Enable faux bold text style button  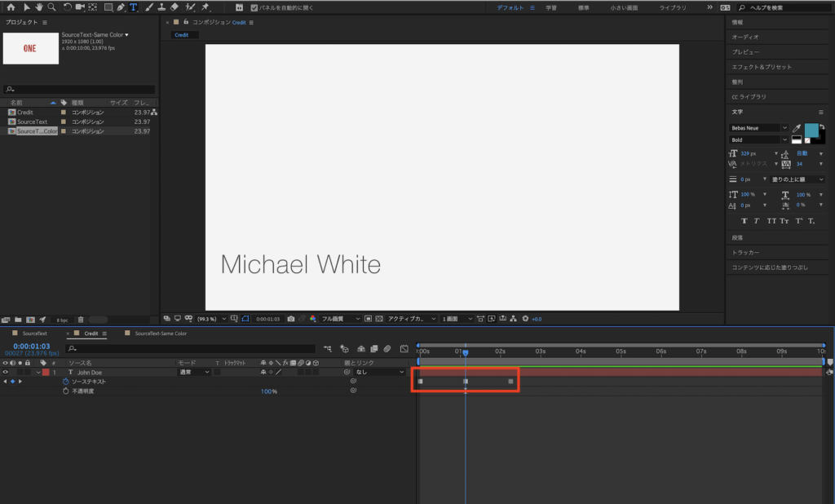[744, 221]
